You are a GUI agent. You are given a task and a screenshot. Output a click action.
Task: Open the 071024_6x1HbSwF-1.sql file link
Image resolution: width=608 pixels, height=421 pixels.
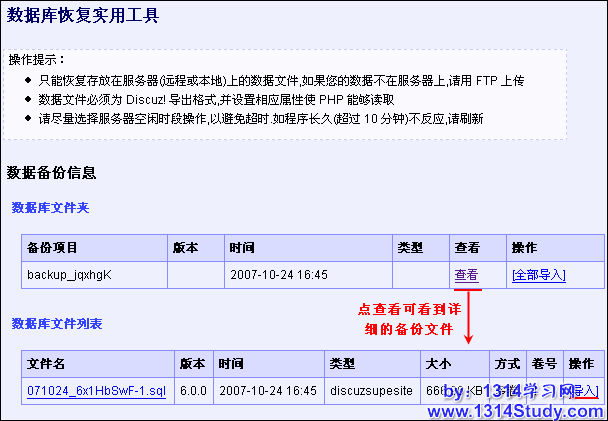(95, 390)
